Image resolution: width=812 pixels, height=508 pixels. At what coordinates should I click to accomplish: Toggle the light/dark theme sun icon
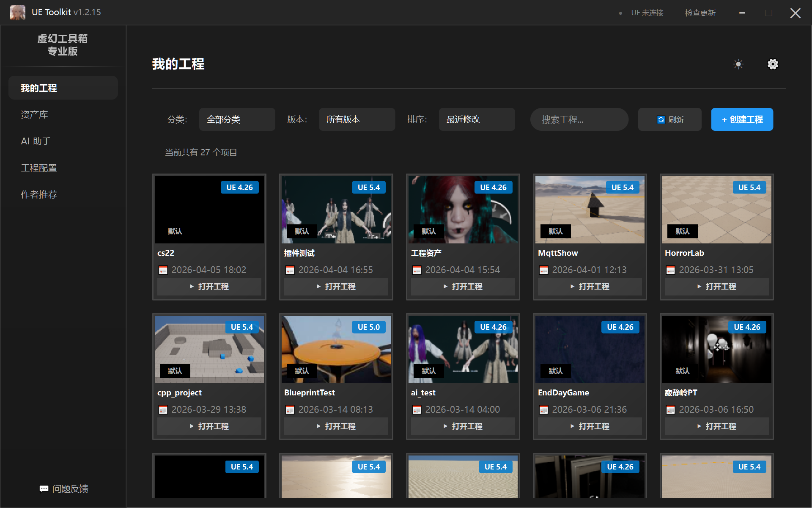pos(738,64)
